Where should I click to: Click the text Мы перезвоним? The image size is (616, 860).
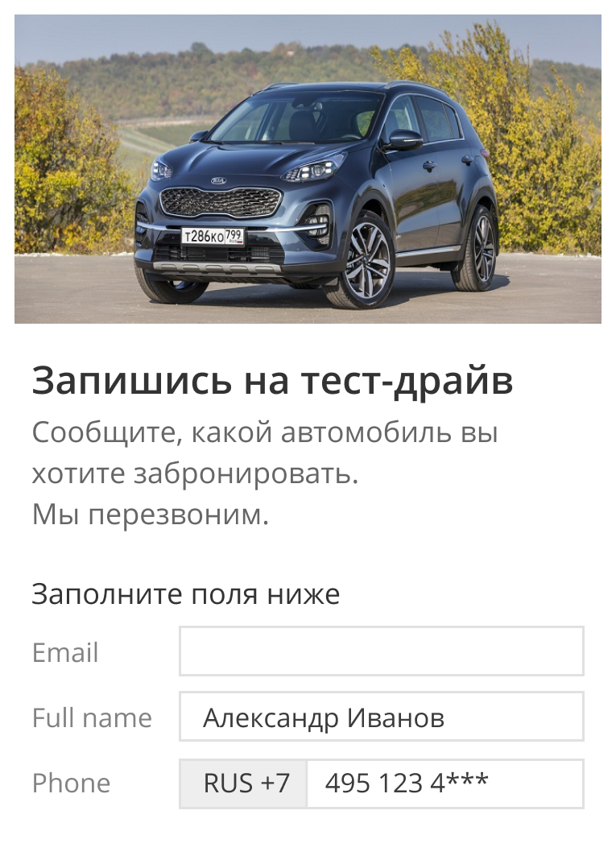[151, 515]
